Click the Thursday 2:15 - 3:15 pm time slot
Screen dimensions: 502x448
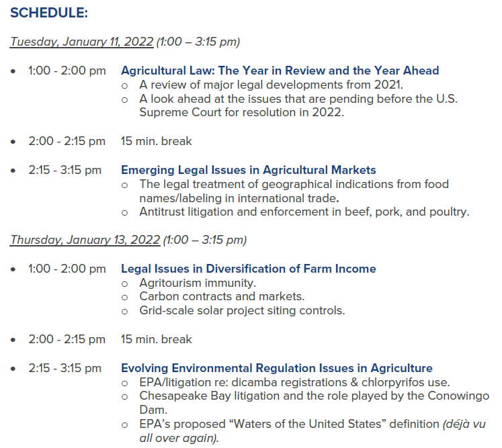(x=65, y=368)
